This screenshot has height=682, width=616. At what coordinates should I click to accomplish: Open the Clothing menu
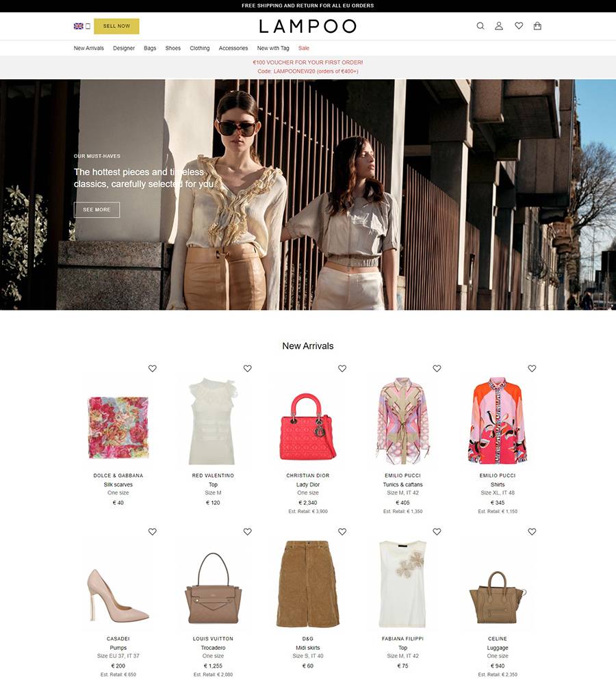(x=200, y=49)
